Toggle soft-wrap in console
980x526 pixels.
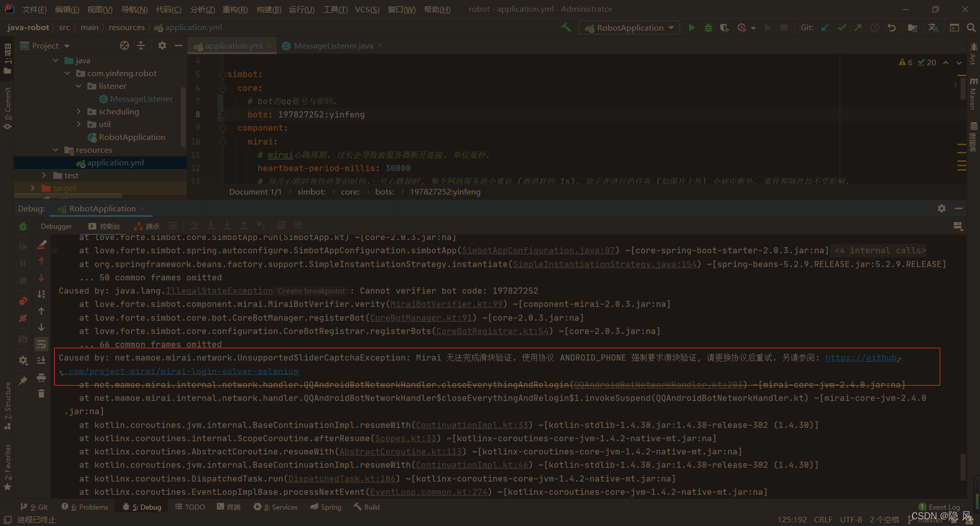(x=41, y=344)
